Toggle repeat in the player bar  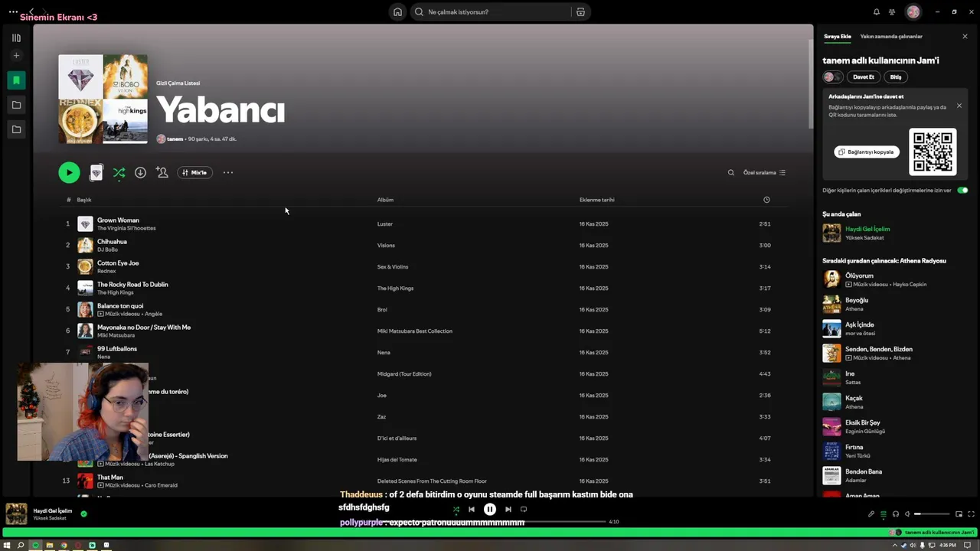524,509
